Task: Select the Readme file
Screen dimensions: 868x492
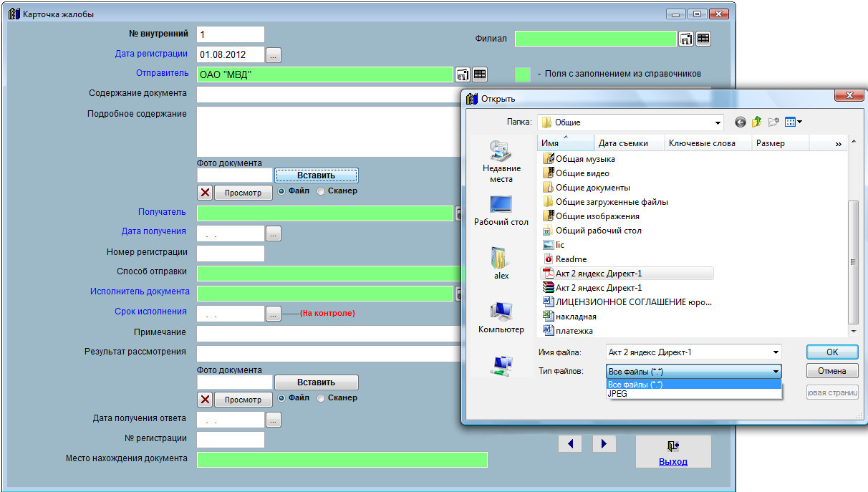Action: coord(565,259)
